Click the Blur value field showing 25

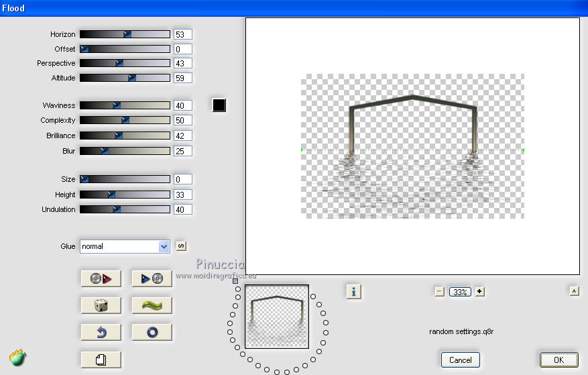pos(183,152)
